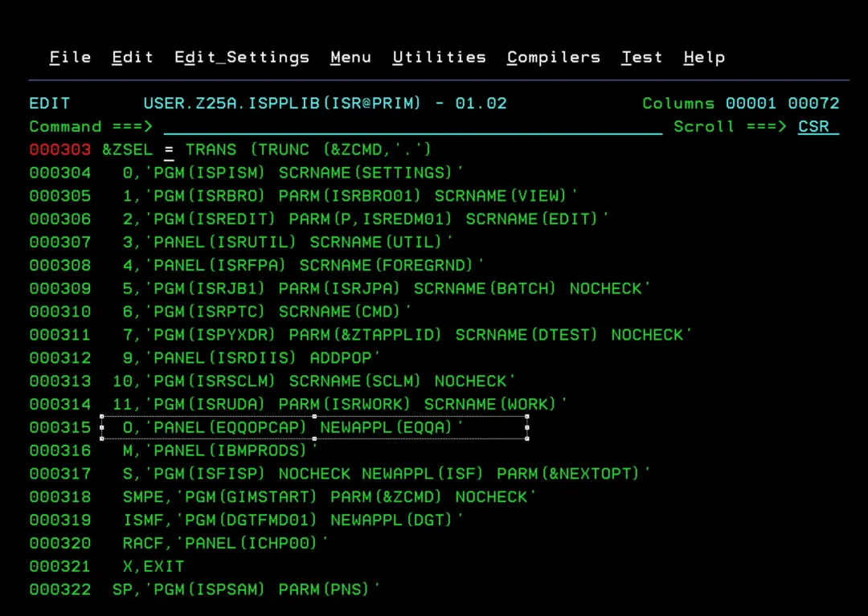Viewport: 868px width, 616px height.
Task: Click the ISMF PGM(DGTFMD01) line
Action: tap(293, 520)
